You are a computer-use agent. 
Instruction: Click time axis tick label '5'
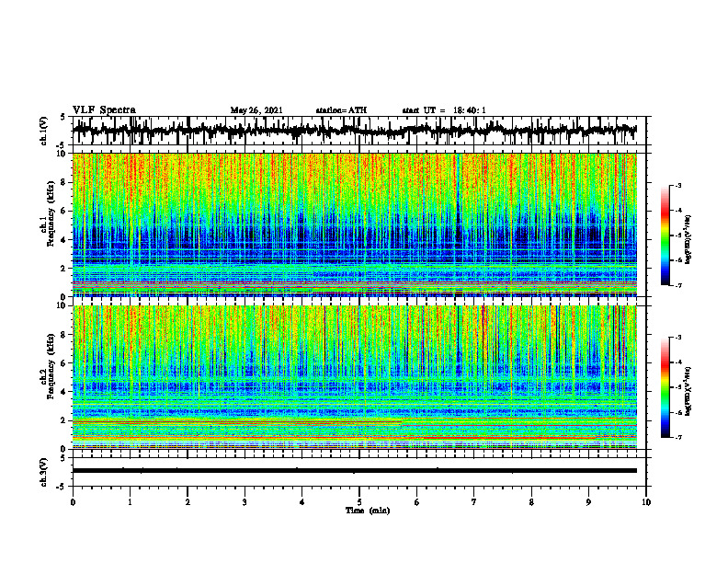359,502
